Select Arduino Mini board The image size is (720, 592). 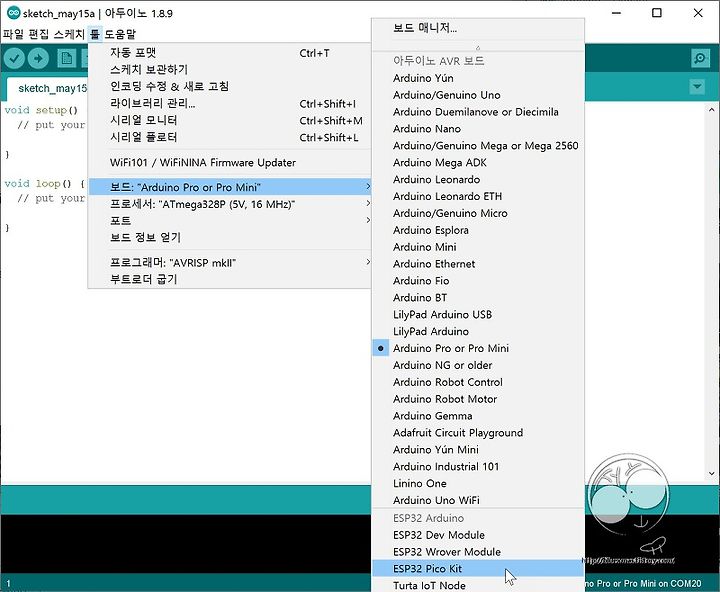tap(478, 247)
